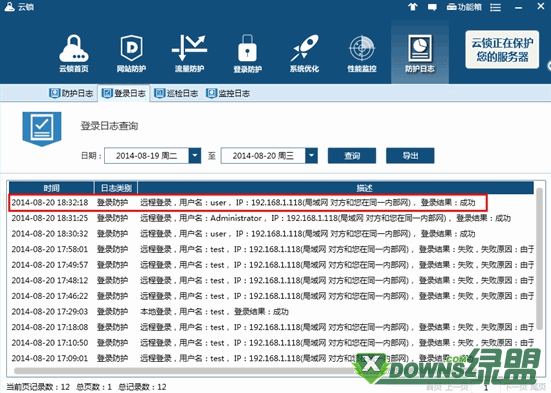The width and height of the screenshot is (551, 393).
Task: Expand the end date dropdown arrow
Action: tap(311, 155)
